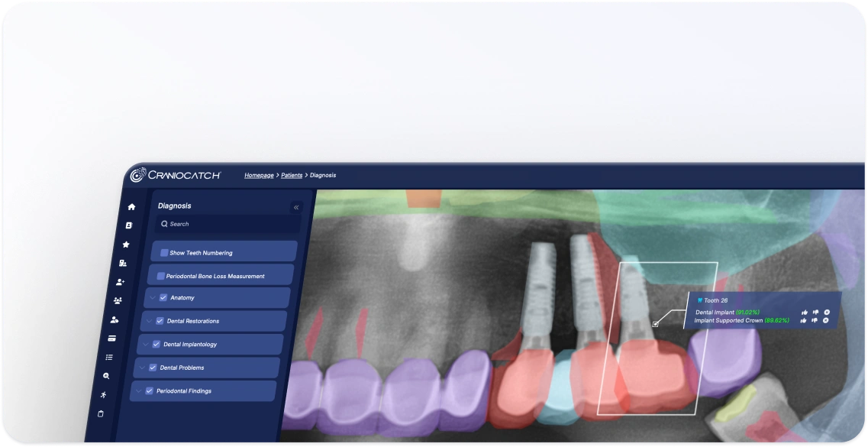This screenshot has width=868, height=447.
Task: Click the magnifier zoom sidebar icon
Action: 106,376
